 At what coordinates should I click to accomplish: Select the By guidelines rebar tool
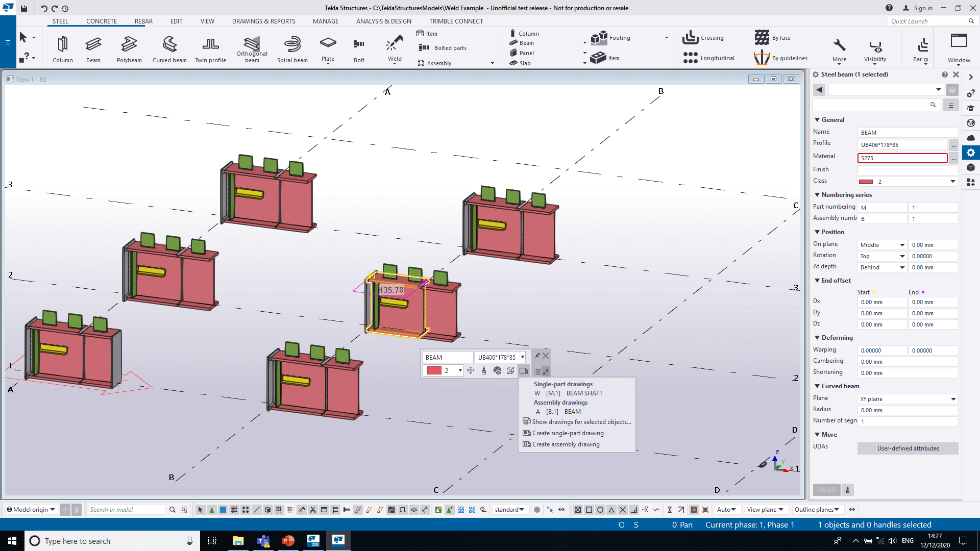pyautogui.click(x=780, y=58)
